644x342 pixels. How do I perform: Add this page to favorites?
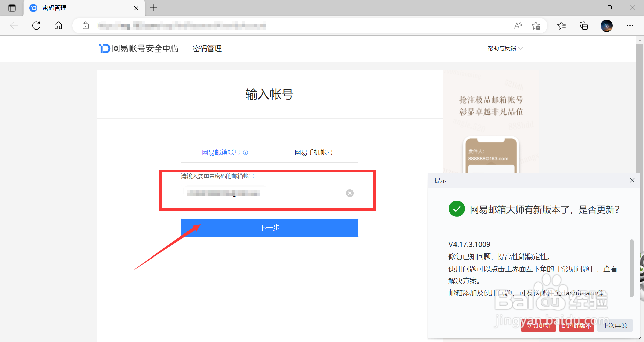[536, 25]
